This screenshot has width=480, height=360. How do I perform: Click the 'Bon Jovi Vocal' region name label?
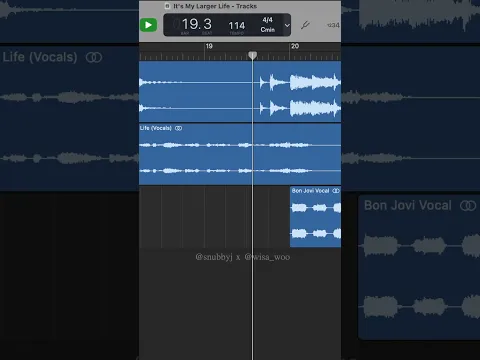[310, 191]
